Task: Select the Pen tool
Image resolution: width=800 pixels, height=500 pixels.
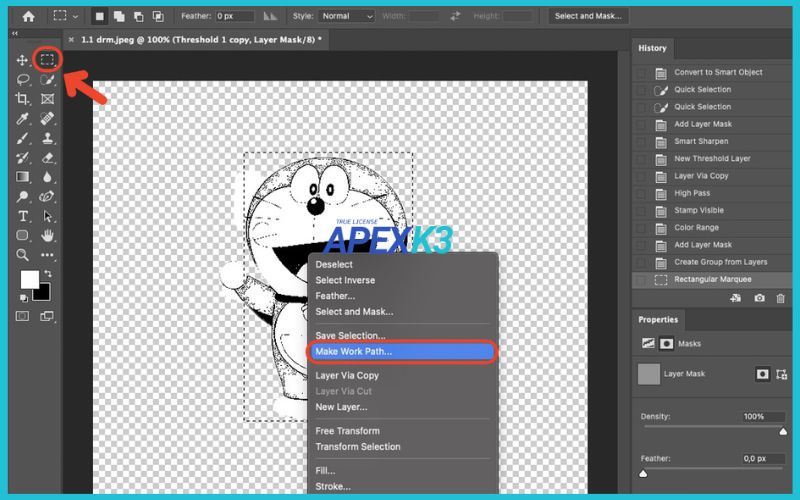Action: pos(47,196)
